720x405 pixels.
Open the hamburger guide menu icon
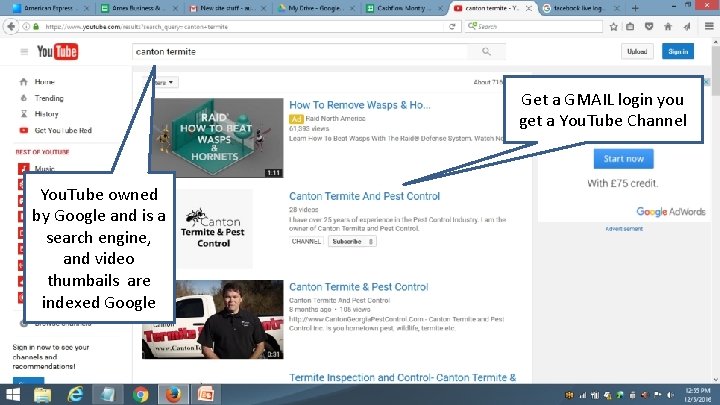coord(24,51)
